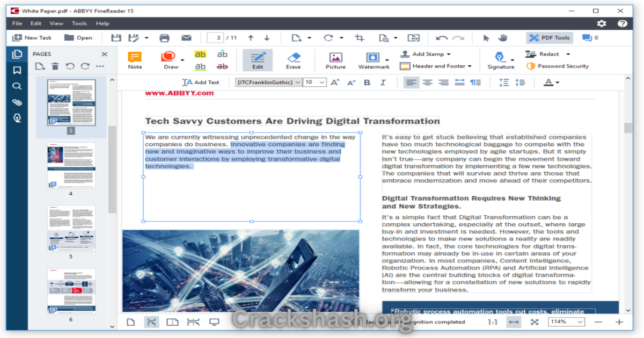Open the Search sidebar panel
This screenshot has height=338, width=644.
[17, 86]
